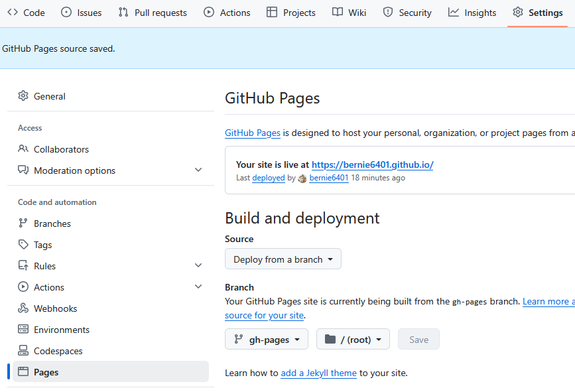Click the 'deployed' link
The width and height of the screenshot is (575, 392).
[269, 178]
